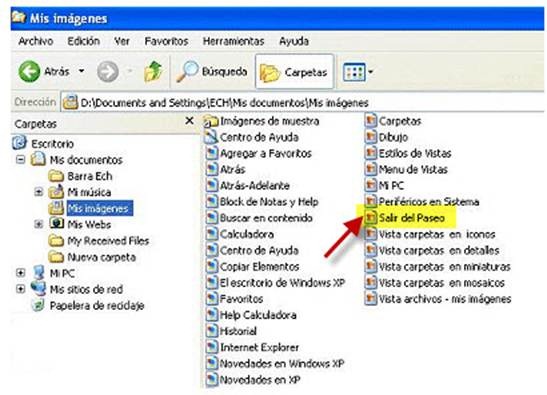Click the up-one-level folder icon

point(153,72)
